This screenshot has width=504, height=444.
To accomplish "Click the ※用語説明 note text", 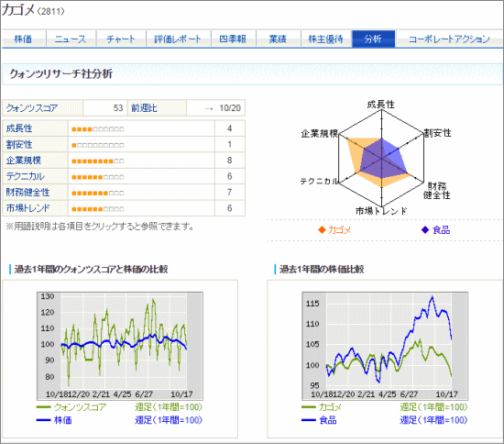I will coord(100,227).
